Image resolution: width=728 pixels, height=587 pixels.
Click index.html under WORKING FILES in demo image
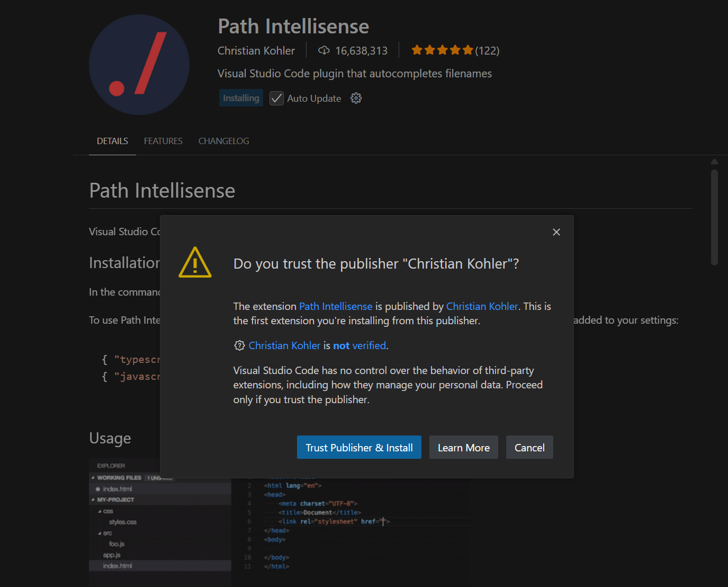[x=118, y=489]
